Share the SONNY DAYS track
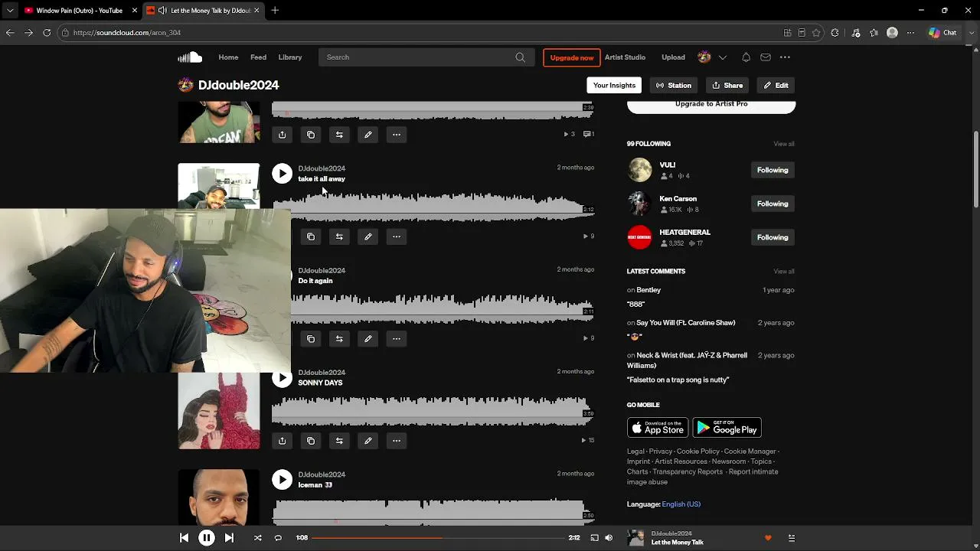The height and width of the screenshot is (551, 980). point(283,441)
